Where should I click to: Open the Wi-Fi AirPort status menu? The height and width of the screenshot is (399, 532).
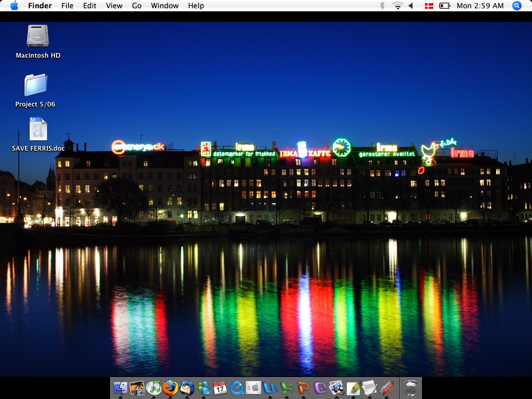[x=397, y=5]
